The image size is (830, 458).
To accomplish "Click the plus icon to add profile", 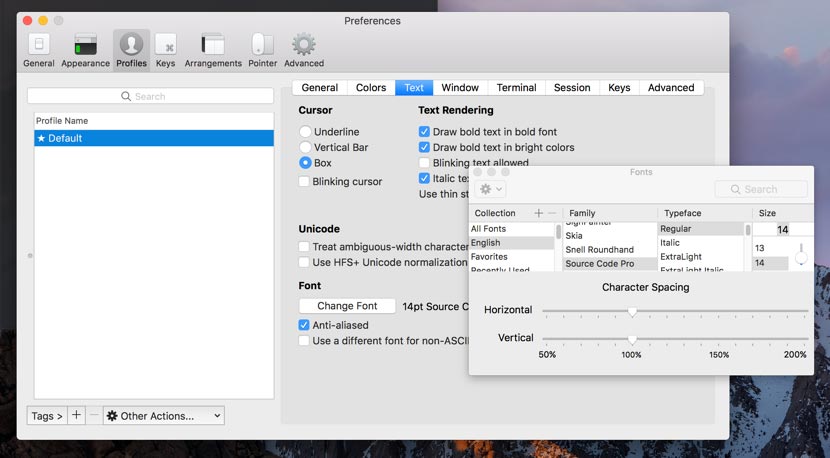I will [76, 415].
